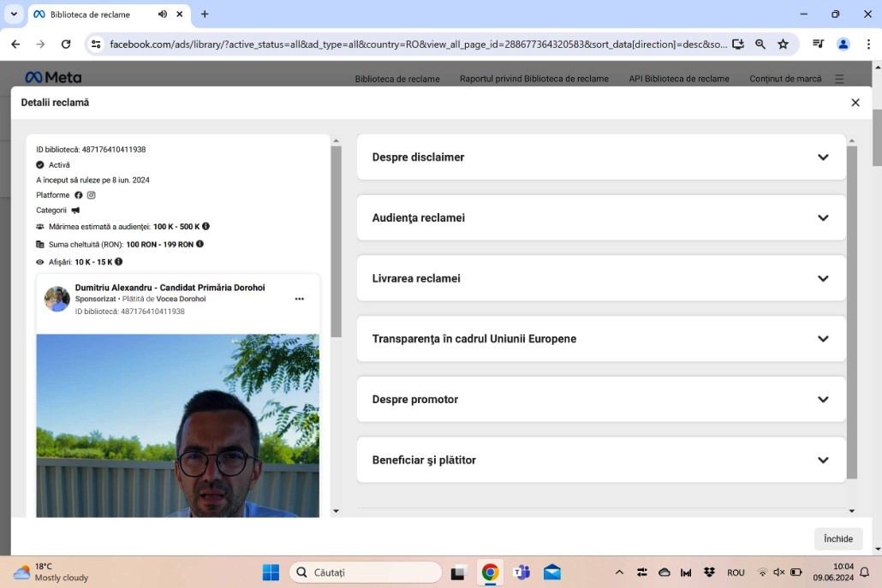Click the left ad panel scrollbar
Viewport: 882px width, 588px height.
click(x=336, y=240)
